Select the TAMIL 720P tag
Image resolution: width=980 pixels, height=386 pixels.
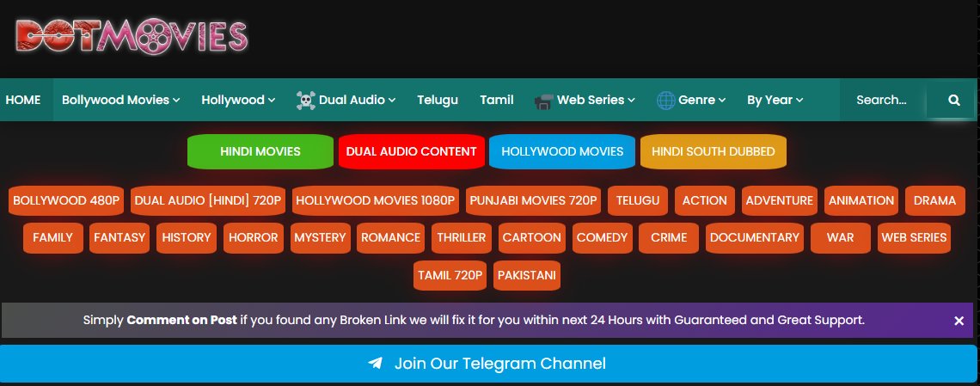(450, 275)
